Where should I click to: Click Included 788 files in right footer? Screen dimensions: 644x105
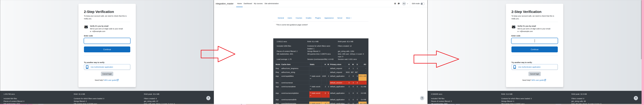coord(438,99)
